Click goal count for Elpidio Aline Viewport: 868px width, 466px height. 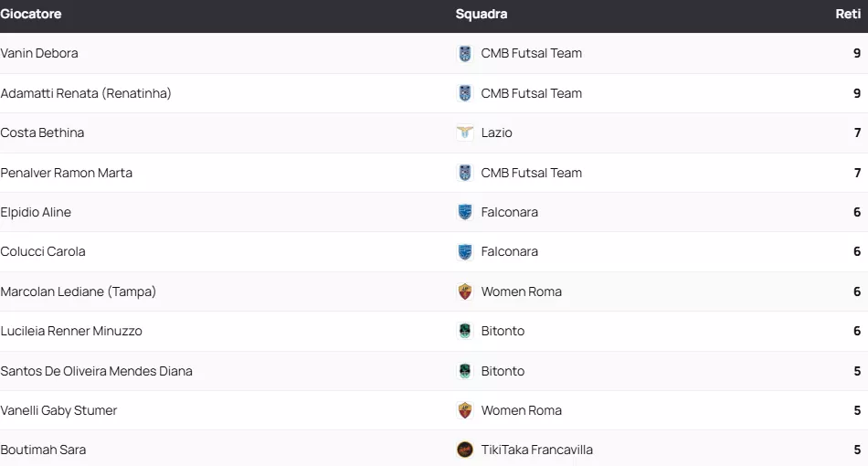click(857, 212)
